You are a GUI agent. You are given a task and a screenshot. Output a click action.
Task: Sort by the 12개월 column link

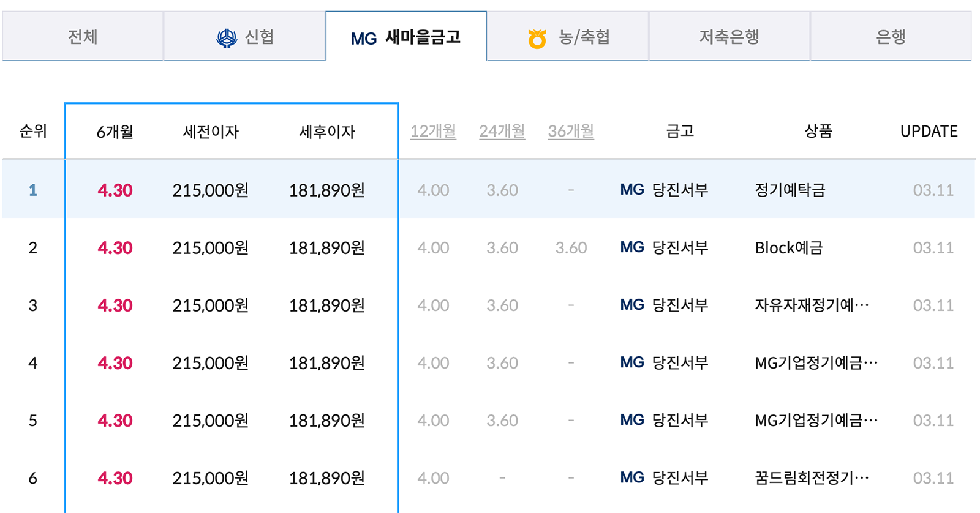(433, 131)
